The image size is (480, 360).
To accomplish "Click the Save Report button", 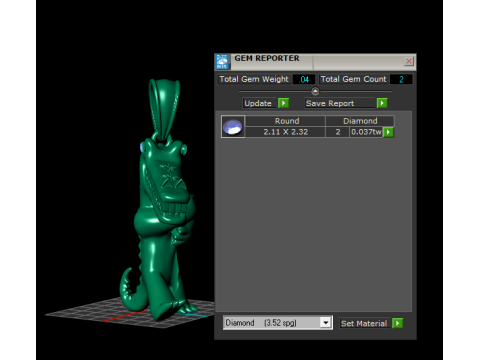I will pos(340,103).
